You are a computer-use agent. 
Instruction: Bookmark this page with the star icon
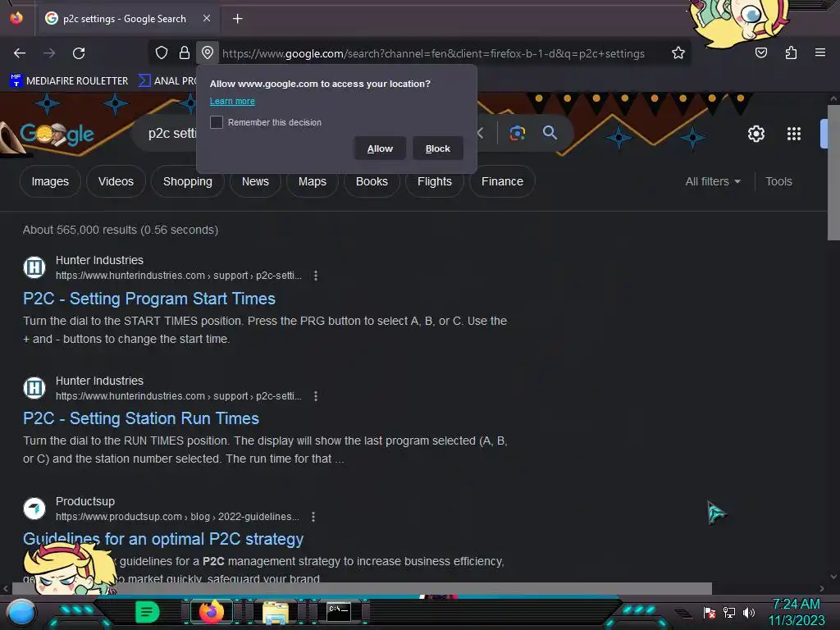point(678,52)
